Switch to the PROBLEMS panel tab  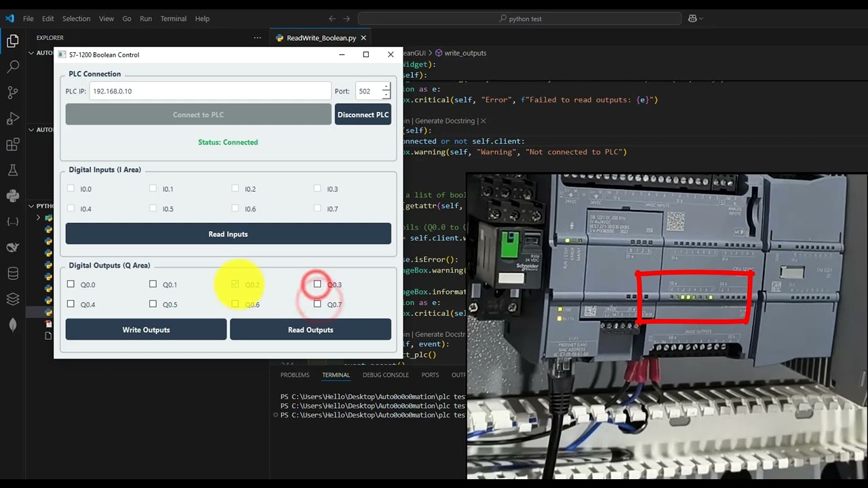295,375
